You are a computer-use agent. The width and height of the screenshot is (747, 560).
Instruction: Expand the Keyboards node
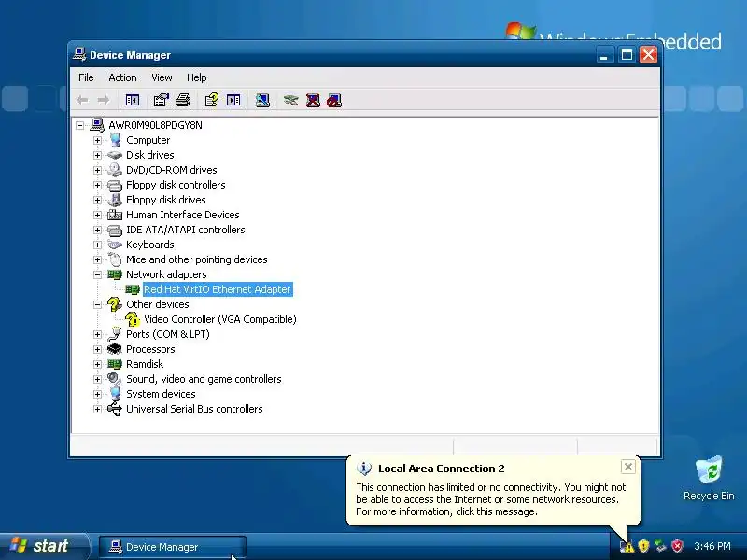(x=98, y=245)
